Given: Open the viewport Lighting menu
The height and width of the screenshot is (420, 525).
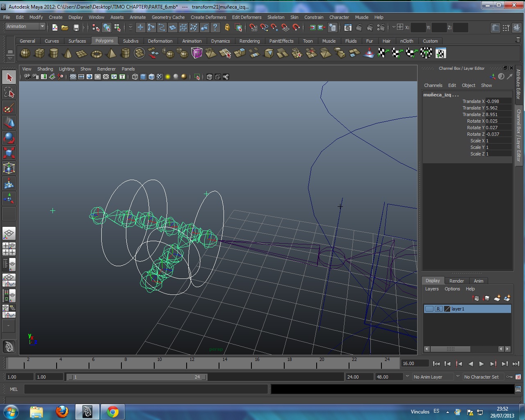Looking at the screenshot, I should tap(66, 69).
